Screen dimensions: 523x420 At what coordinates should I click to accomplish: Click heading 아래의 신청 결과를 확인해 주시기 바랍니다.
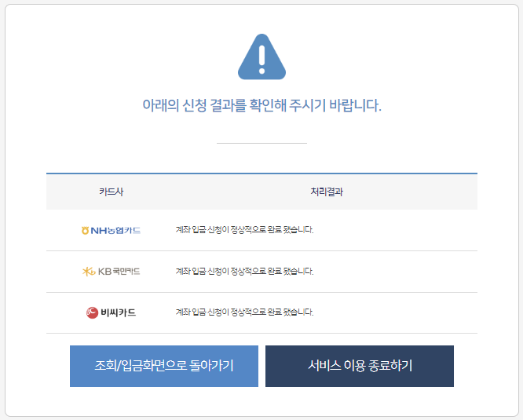coord(261,105)
